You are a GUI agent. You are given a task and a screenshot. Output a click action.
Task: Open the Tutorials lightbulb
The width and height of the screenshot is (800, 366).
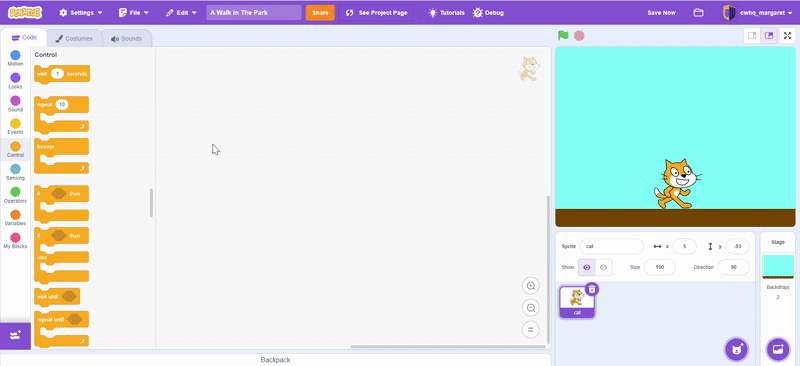(x=446, y=13)
